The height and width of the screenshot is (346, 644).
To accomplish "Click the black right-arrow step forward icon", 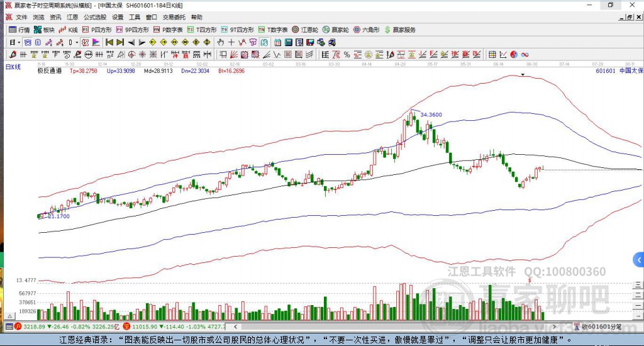I will (x=142, y=42).
